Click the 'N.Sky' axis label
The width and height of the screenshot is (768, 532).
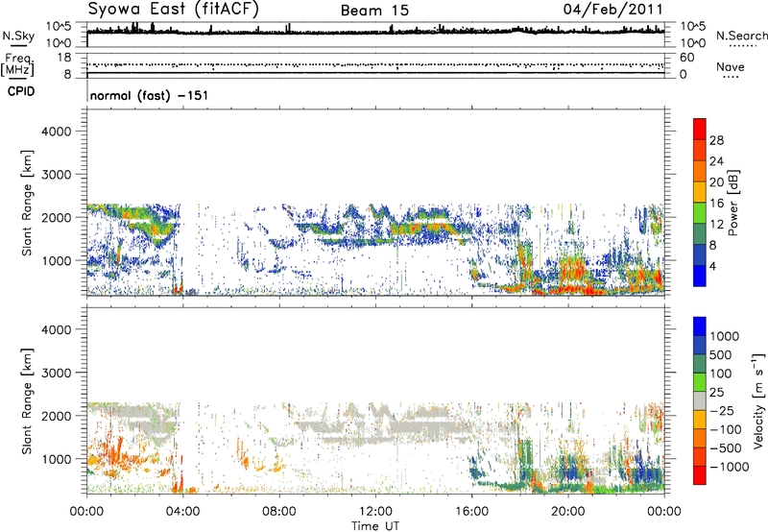[x=18, y=36]
